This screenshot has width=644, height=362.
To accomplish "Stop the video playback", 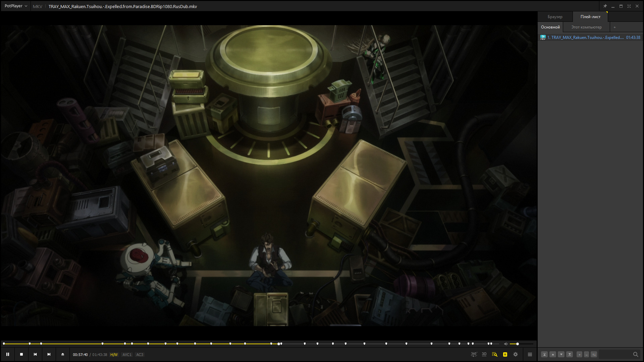I will (21, 354).
